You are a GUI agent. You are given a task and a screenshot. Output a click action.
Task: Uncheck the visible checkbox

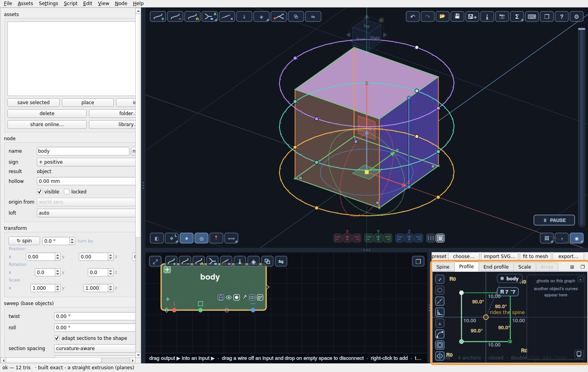click(x=40, y=191)
